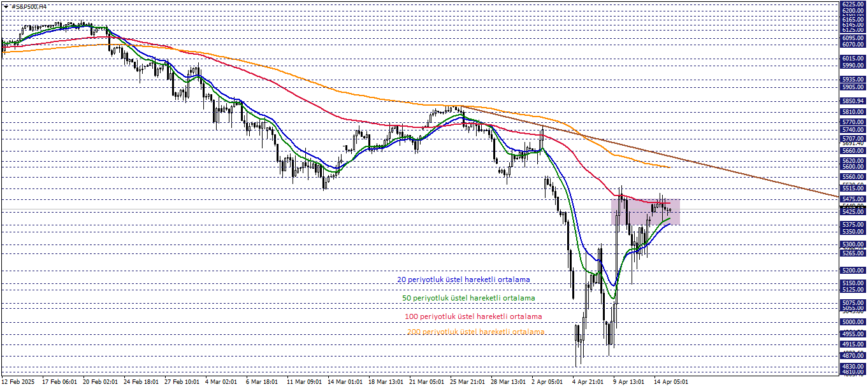Screen dimensions: 868x389
Task: Click the 5075.00 price level label
Action: [853, 303]
